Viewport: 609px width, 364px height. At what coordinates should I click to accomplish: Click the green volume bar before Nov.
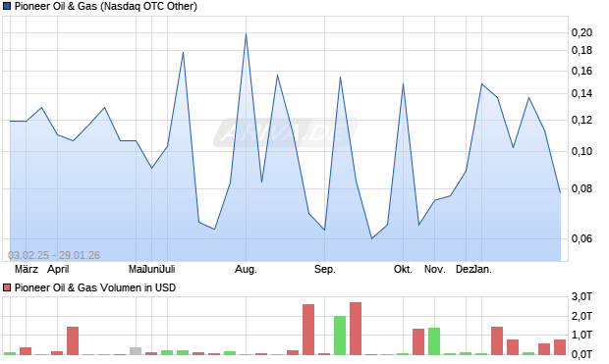pos(434,341)
